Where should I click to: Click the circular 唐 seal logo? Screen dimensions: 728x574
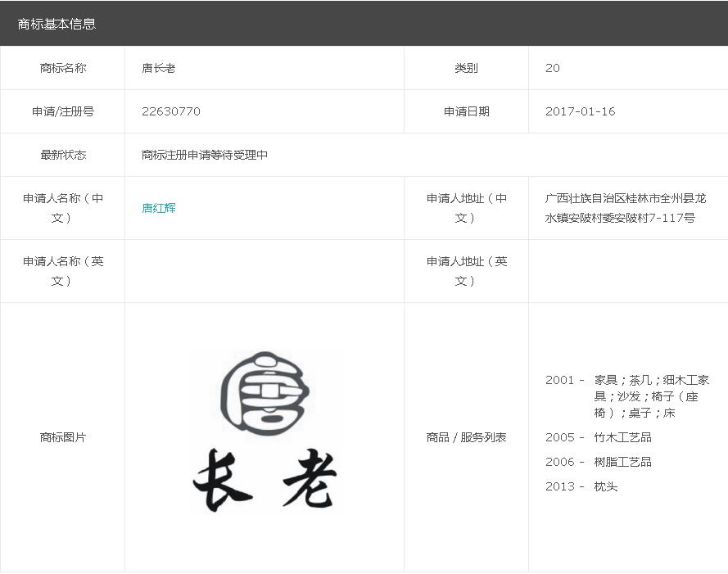click(x=264, y=392)
